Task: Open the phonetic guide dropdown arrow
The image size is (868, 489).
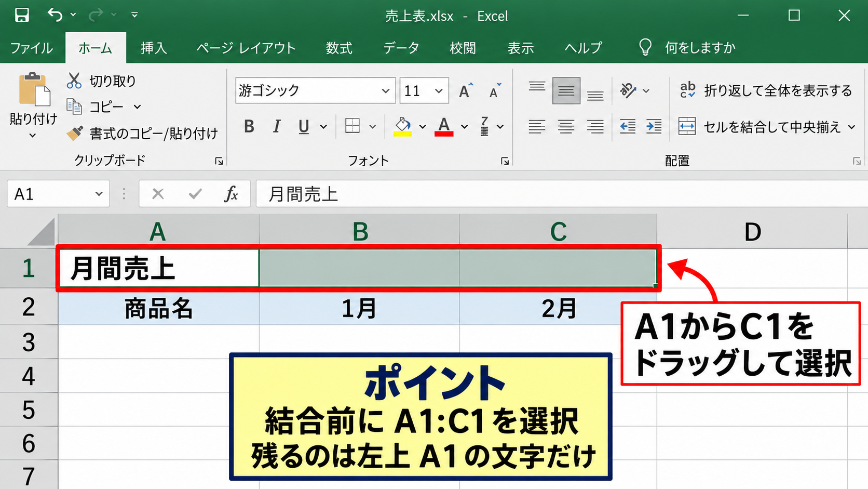Action: pos(500,126)
